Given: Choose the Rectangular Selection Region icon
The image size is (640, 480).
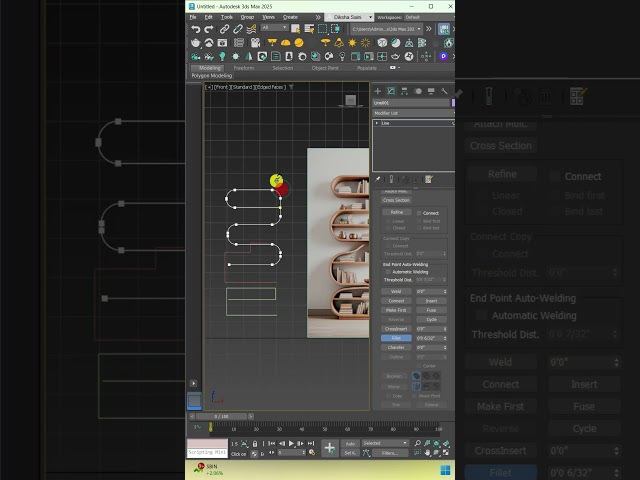Looking at the screenshot, I should click(322, 29).
